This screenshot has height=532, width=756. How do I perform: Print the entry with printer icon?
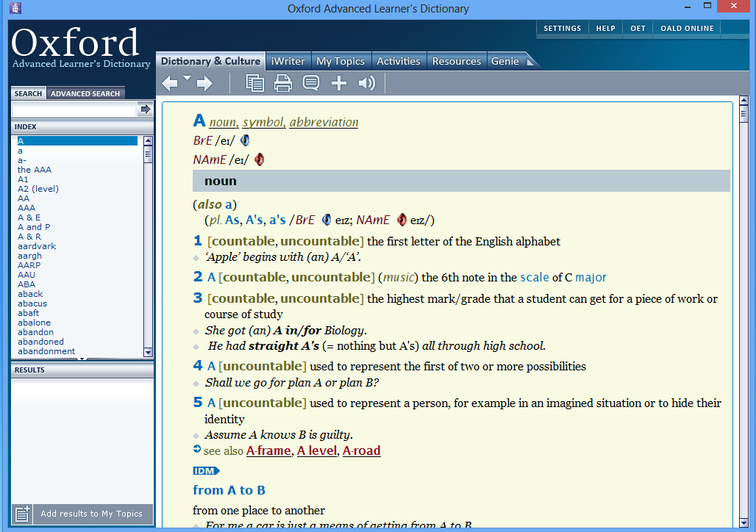283,83
